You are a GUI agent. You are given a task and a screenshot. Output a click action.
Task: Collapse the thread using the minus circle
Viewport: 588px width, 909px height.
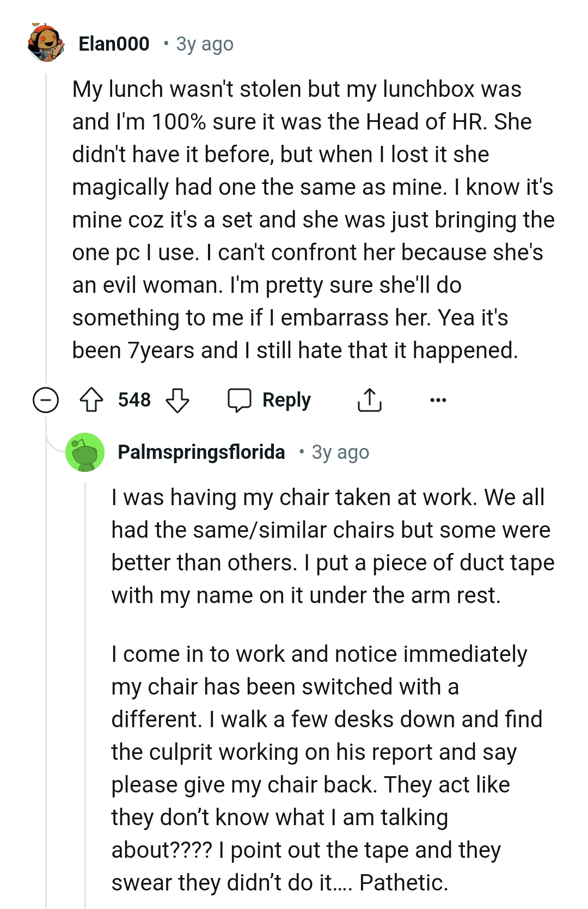(46, 399)
